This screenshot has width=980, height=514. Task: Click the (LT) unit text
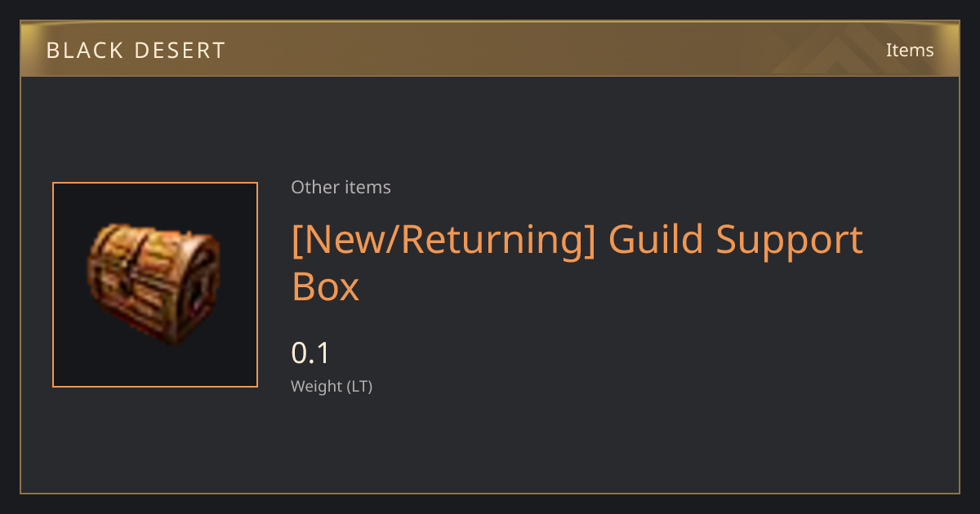tap(359, 386)
